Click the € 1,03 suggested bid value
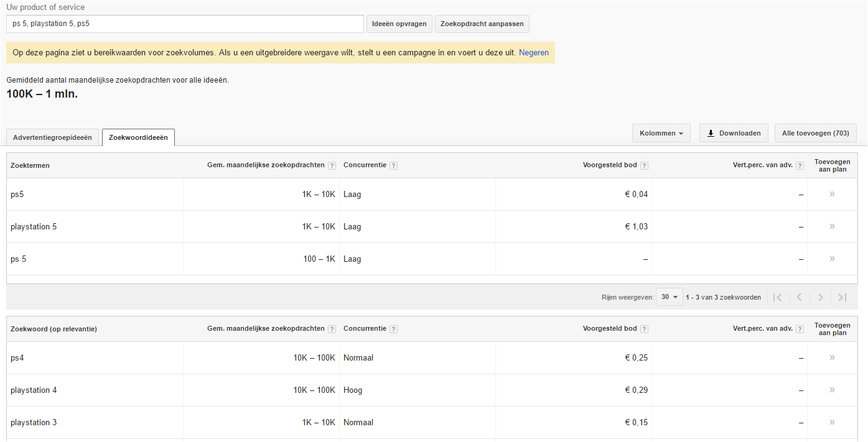 [x=637, y=226]
